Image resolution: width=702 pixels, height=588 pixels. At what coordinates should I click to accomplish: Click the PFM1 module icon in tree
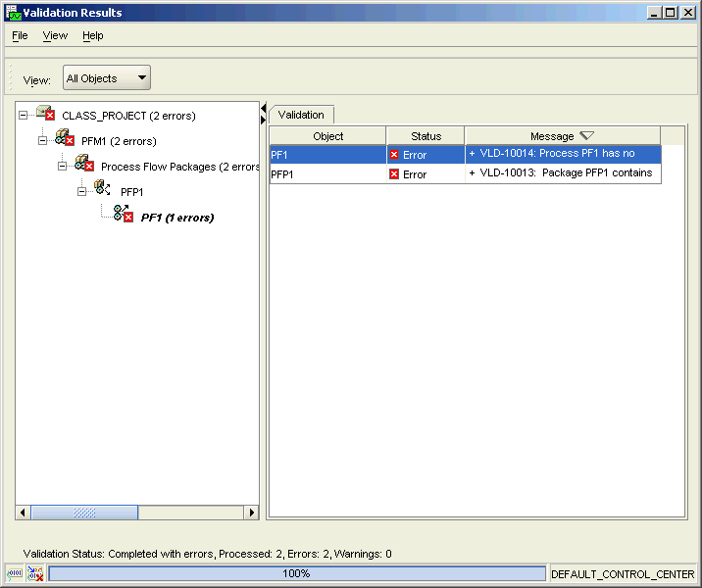(x=65, y=140)
